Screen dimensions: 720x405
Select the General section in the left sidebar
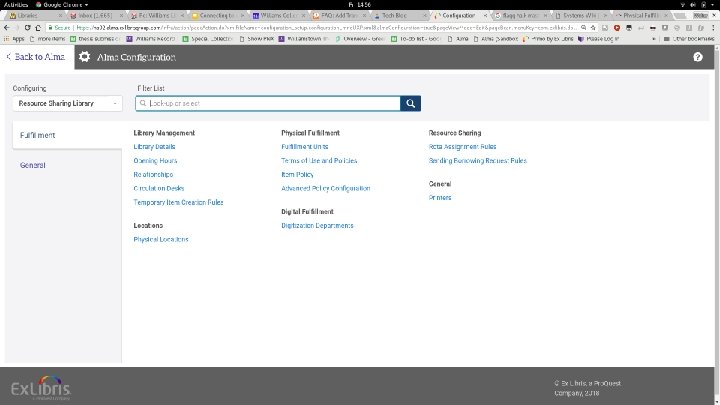33,165
